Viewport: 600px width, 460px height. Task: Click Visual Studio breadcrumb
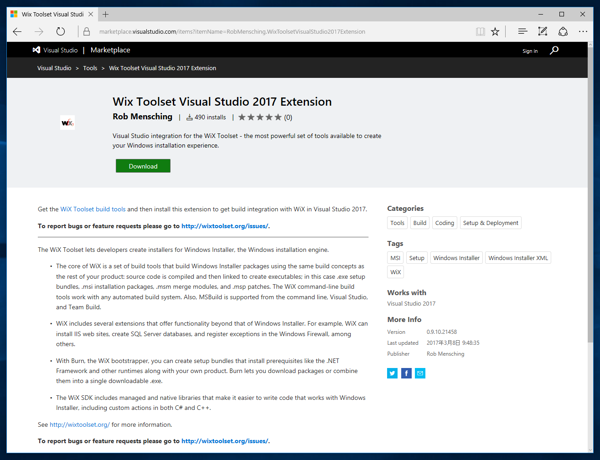click(54, 68)
